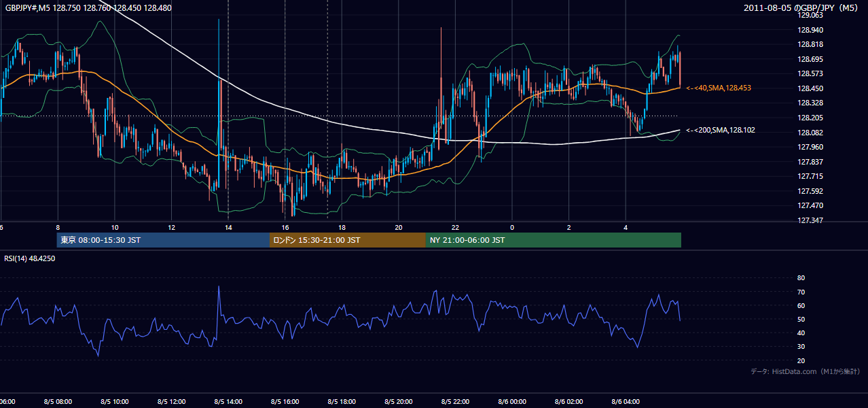868x408 pixels.
Task: Click price axis value 127.347
Action: 810,220
